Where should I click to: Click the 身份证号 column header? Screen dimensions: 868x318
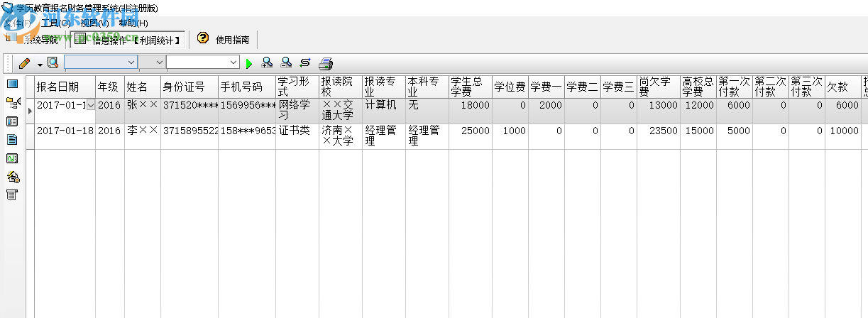coord(189,87)
